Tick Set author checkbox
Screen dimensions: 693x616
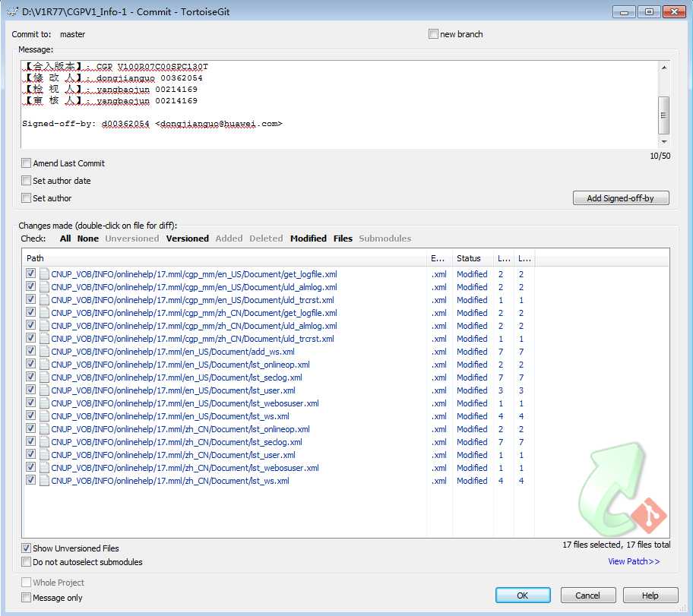click(x=26, y=198)
